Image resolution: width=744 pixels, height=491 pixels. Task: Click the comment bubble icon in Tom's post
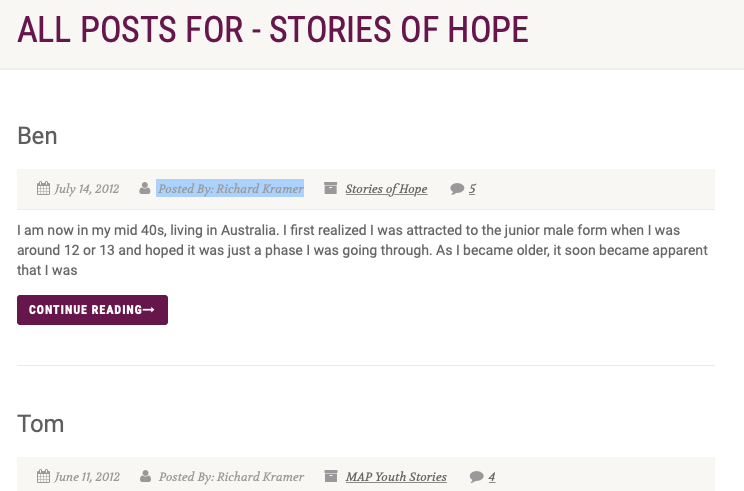(477, 476)
